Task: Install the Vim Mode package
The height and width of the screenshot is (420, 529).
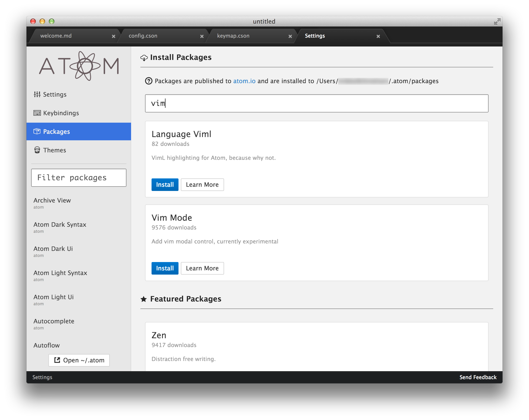Action: coord(165,268)
